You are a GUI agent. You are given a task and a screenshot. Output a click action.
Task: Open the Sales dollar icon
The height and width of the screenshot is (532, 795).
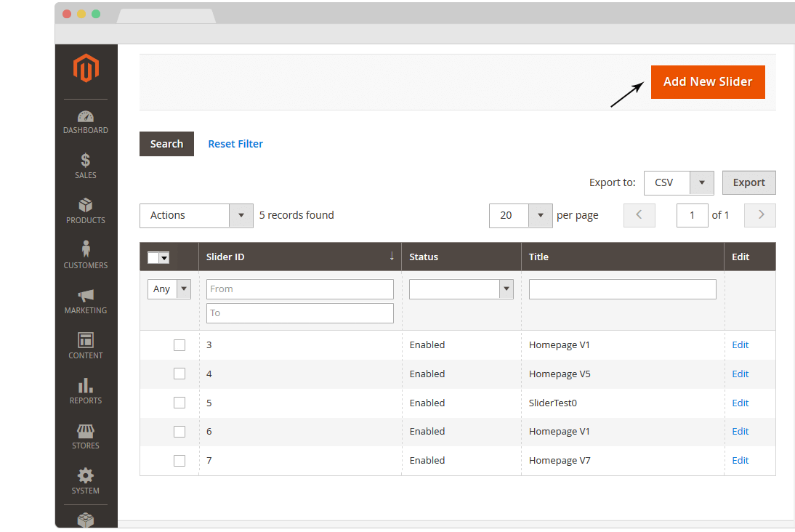86,161
